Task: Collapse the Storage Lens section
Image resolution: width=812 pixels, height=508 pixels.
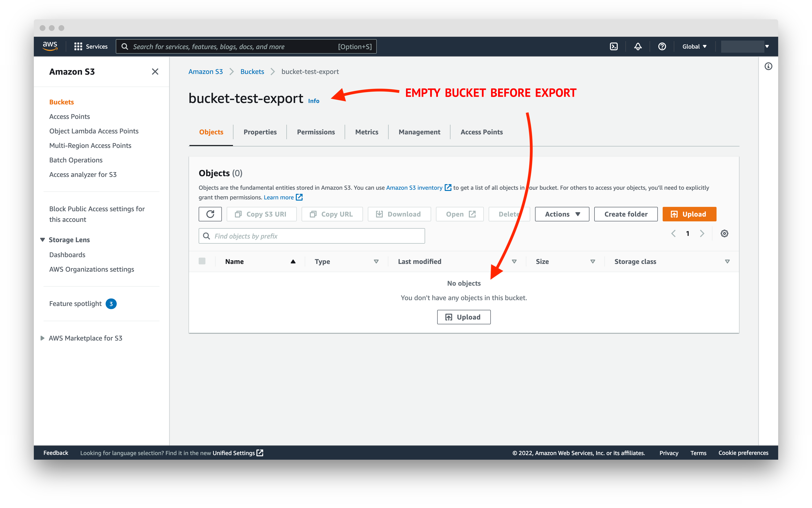Action: click(x=43, y=239)
